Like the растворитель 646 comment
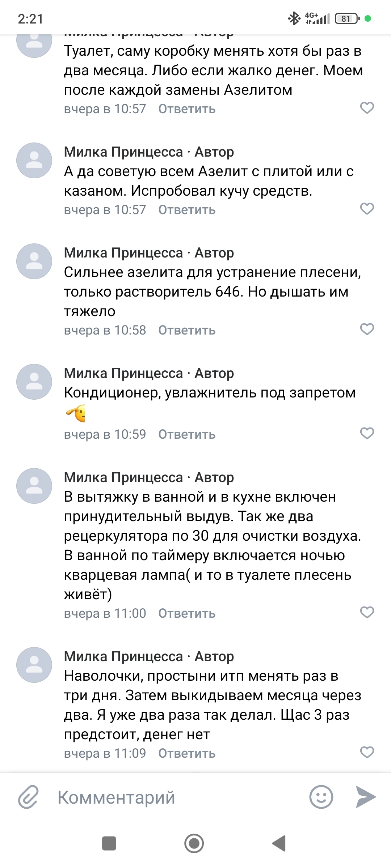 tap(367, 329)
